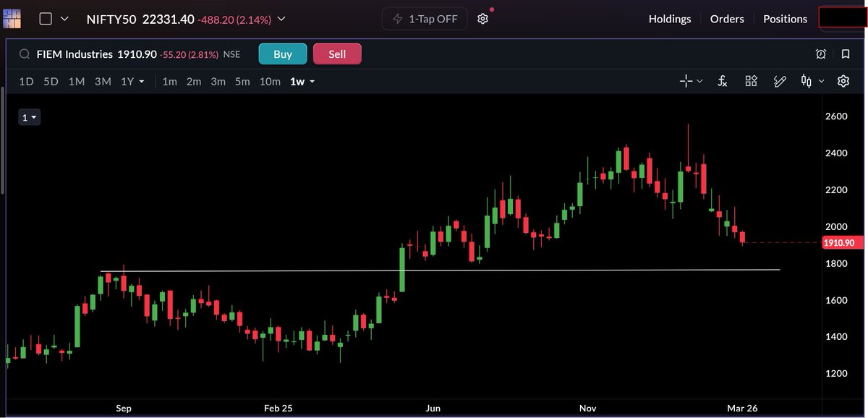Click the Nov time axis label
868x418 pixels.
(x=588, y=409)
